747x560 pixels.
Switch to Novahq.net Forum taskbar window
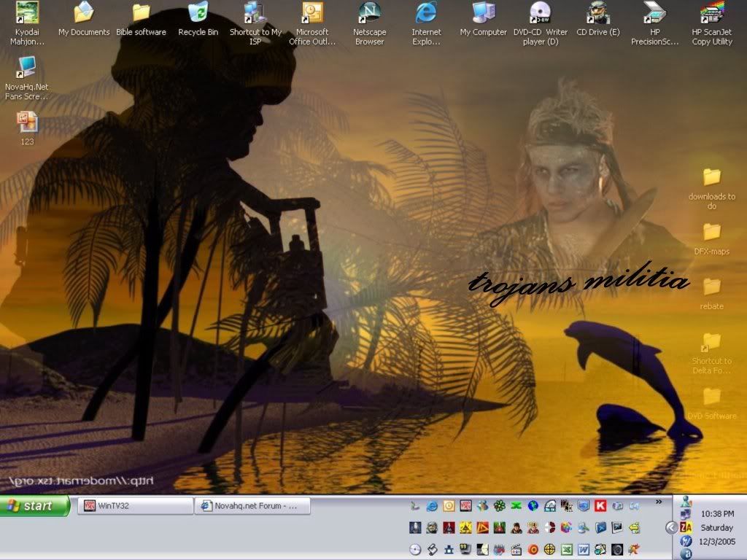[252, 506]
